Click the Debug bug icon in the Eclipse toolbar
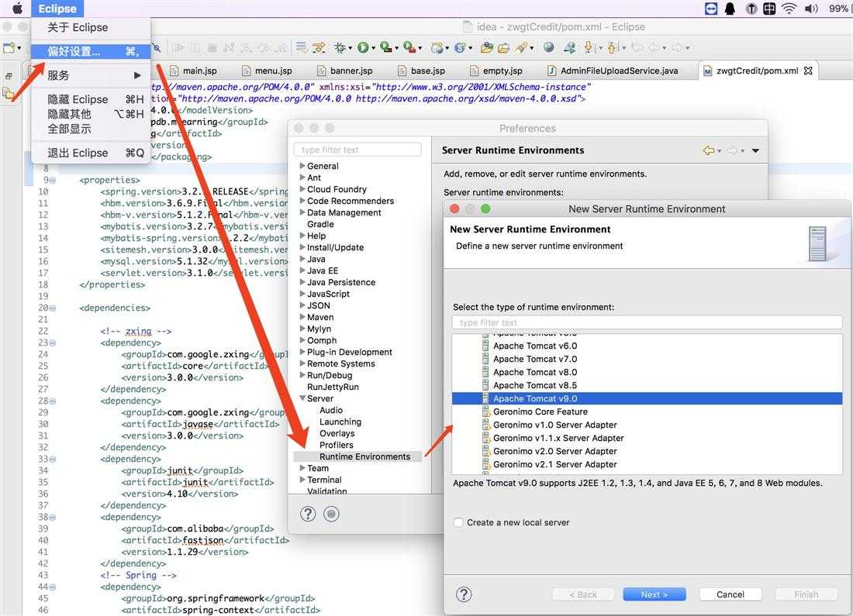 click(340, 48)
